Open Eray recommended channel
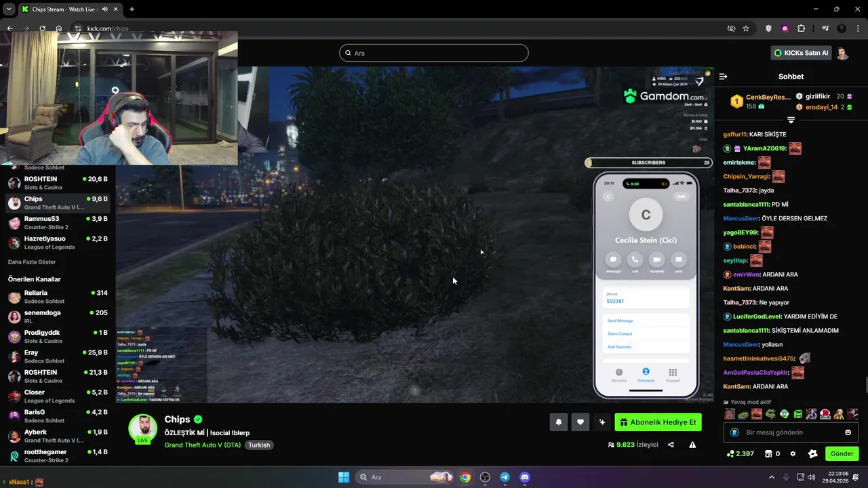This screenshot has width=868, height=488. coord(58,357)
